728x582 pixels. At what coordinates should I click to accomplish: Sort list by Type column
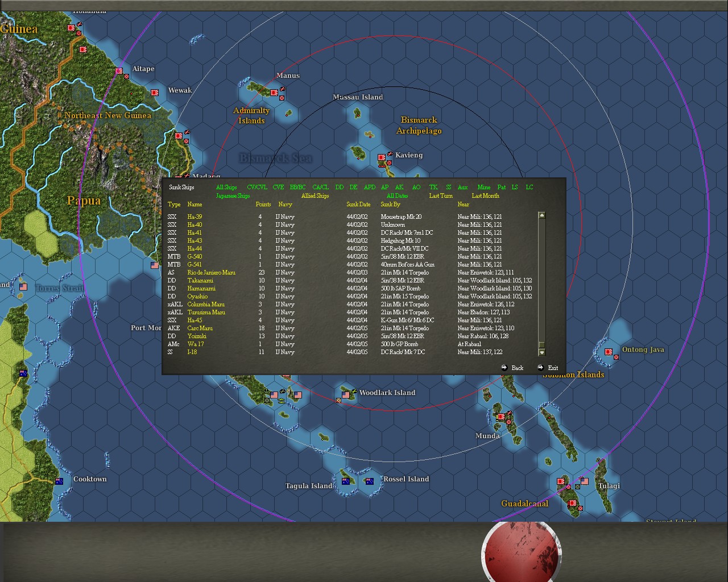(174, 204)
